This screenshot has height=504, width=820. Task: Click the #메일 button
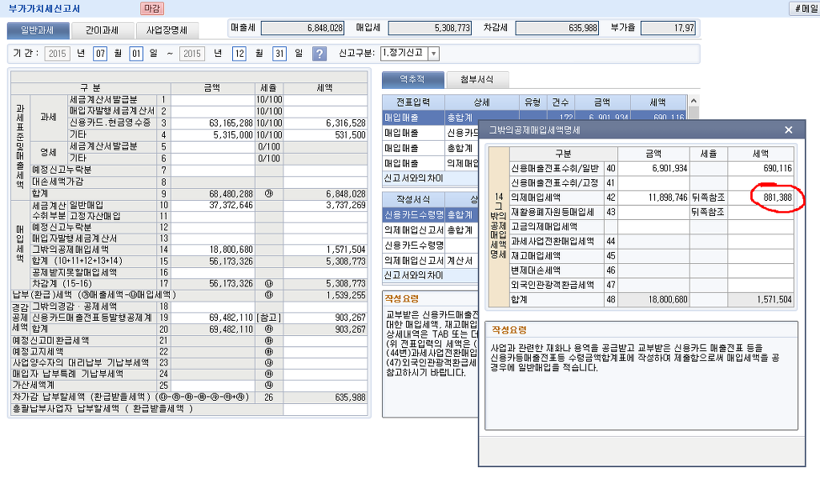(x=805, y=8)
